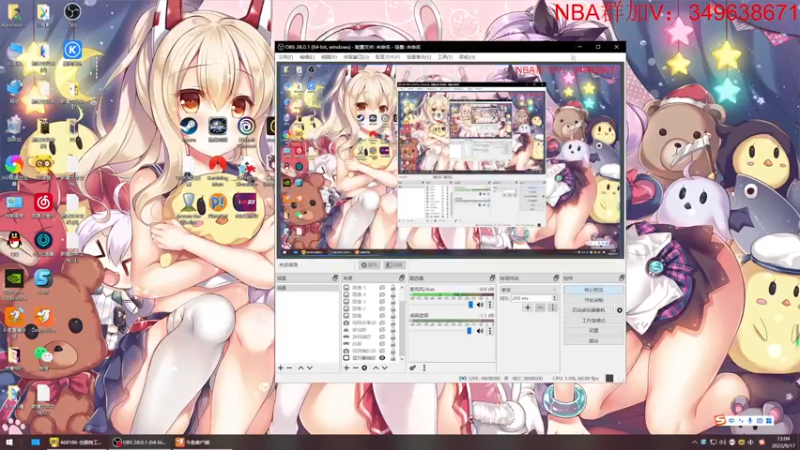Open advanced audio properties gears icon
Viewport: 800px width, 450px height.
[x=413, y=368]
